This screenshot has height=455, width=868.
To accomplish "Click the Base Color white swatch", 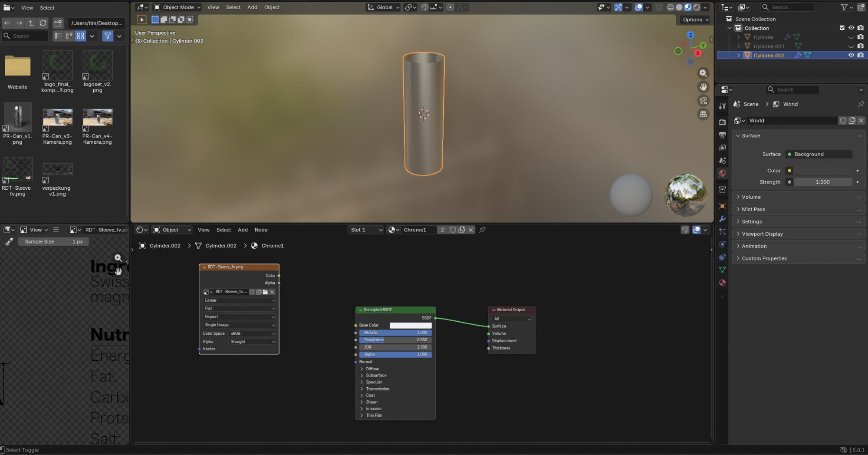I will pos(410,325).
